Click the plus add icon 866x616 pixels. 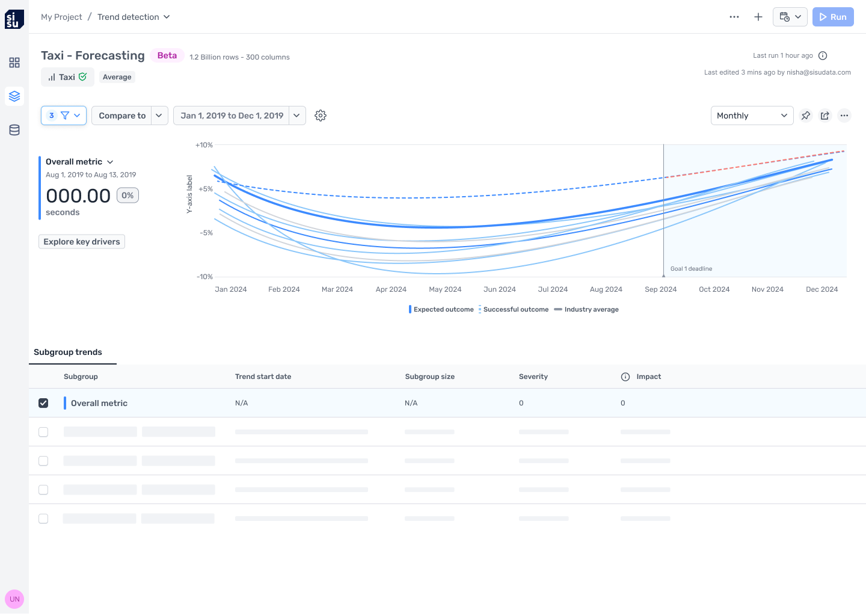(x=758, y=17)
